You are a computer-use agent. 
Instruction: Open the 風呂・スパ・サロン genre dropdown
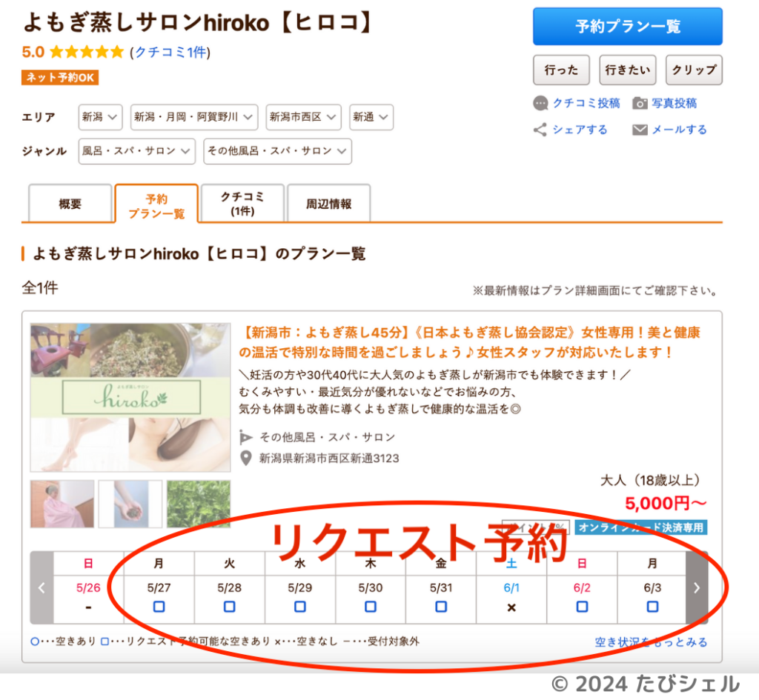136,151
